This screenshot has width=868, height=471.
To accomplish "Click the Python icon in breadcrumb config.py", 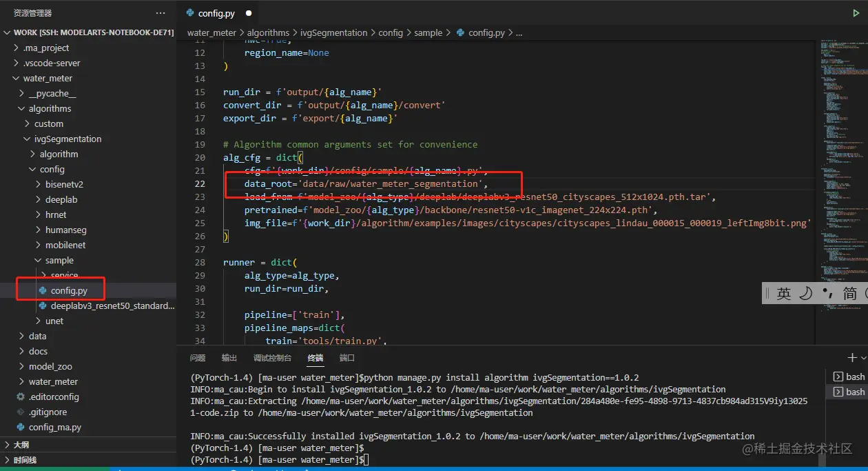I will tap(459, 32).
